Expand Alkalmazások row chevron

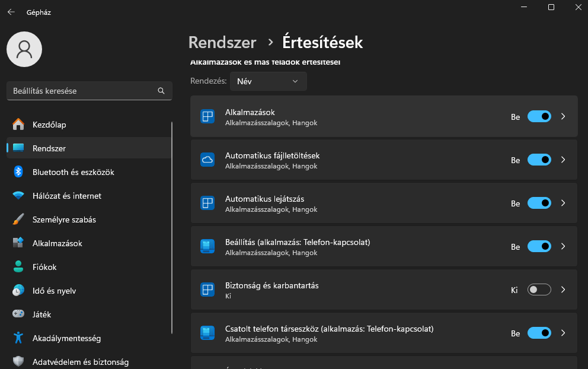click(x=563, y=116)
